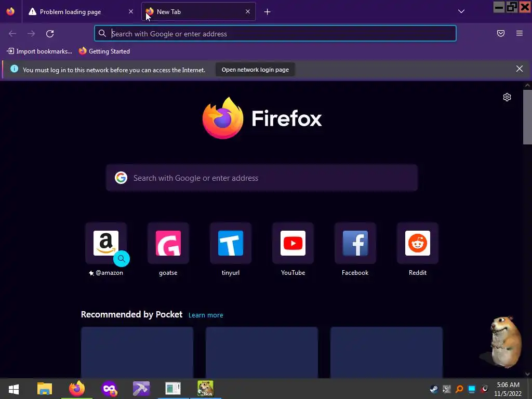Viewport: 532px width, 399px height.
Task: Open Import bookmarks from bookmarks toolbar
Action: tap(39, 51)
